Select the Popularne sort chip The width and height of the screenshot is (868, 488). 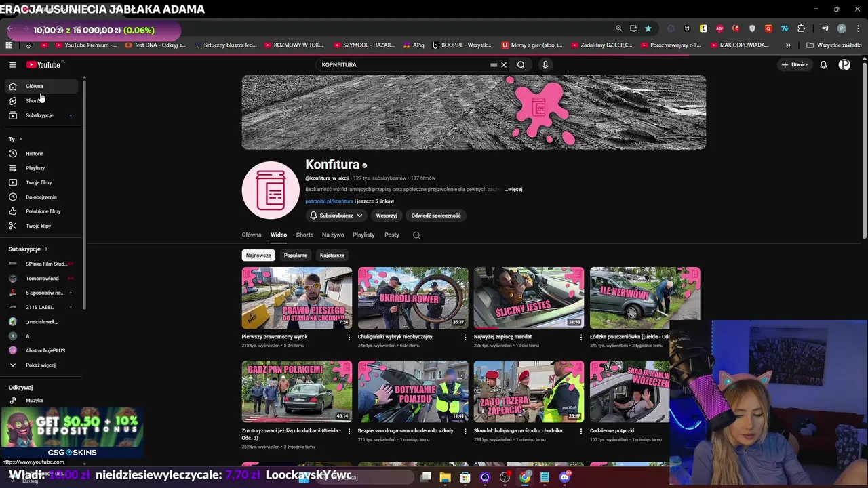(296, 256)
